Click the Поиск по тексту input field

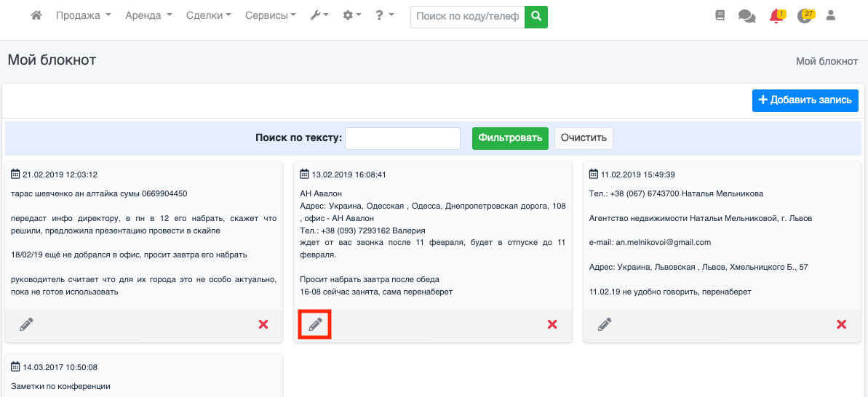pyautogui.click(x=402, y=138)
